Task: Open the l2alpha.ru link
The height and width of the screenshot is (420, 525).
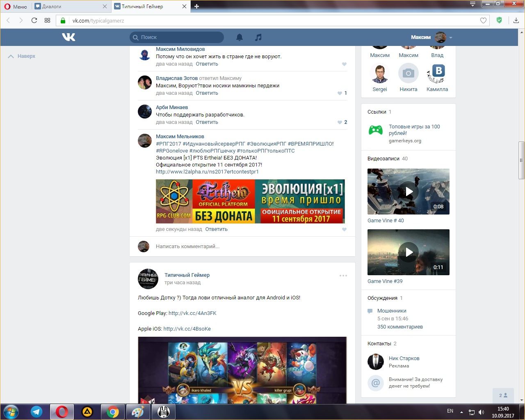Action: click(207, 172)
